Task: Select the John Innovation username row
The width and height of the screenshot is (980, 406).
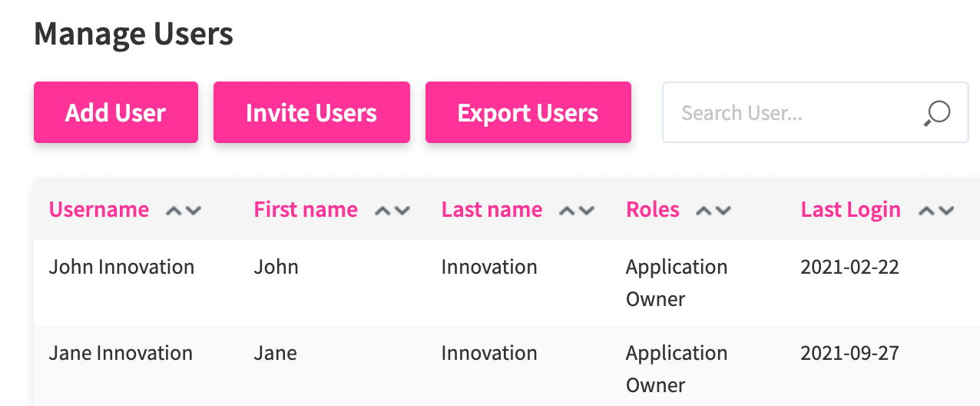Action: 121,268
